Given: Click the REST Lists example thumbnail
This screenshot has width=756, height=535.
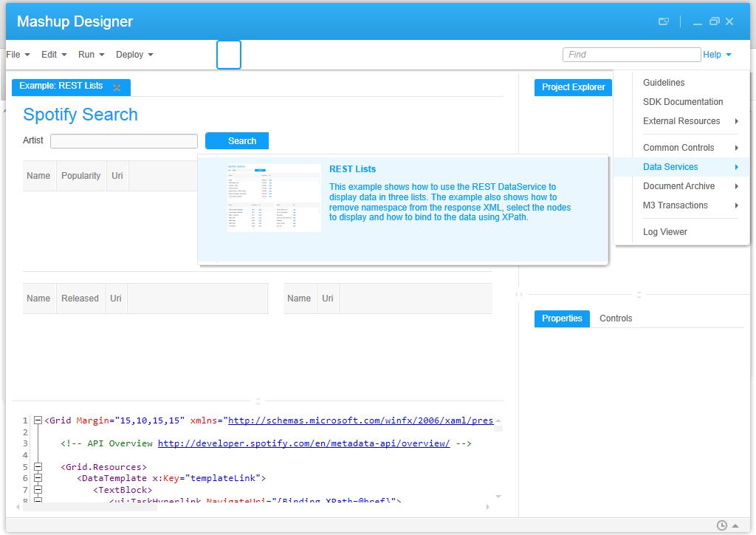Looking at the screenshot, I should pos(274,198).
